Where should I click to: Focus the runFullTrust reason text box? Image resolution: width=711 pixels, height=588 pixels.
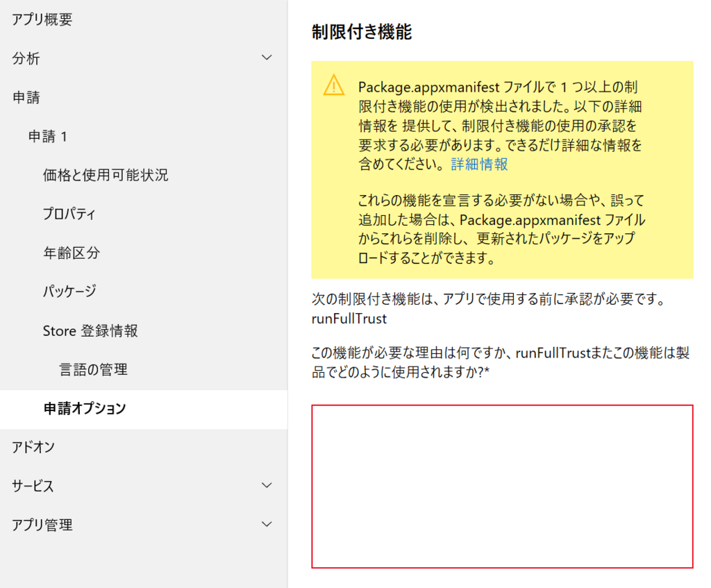tap(502, 487)
